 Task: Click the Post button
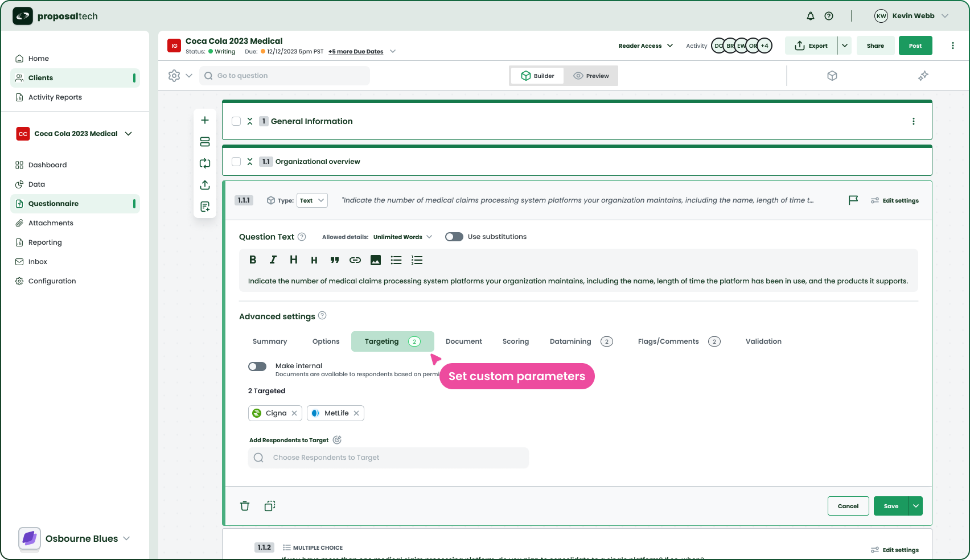click(915, 46)
